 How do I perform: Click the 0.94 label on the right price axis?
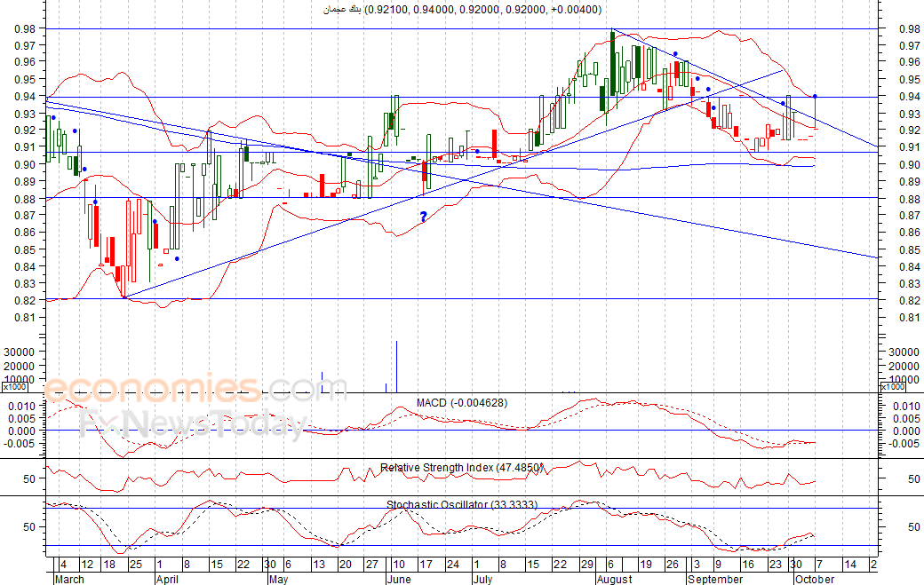909,97
